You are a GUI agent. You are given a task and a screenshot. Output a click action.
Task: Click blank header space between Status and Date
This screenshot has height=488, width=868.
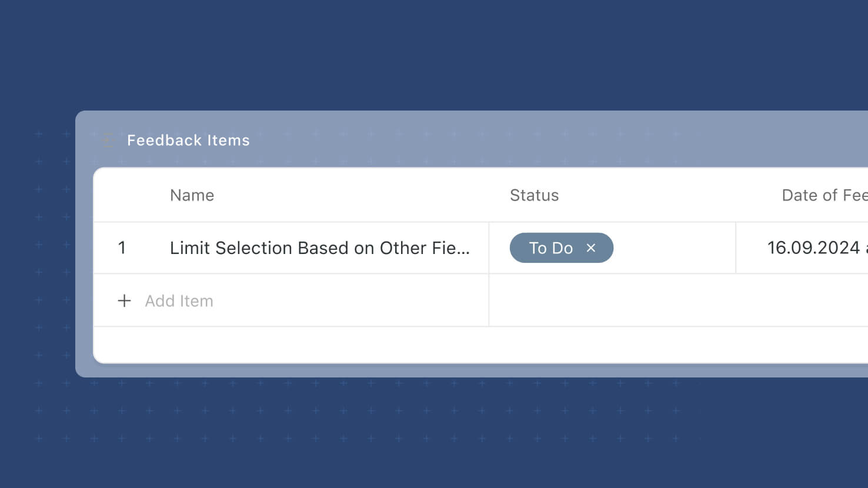670,195
